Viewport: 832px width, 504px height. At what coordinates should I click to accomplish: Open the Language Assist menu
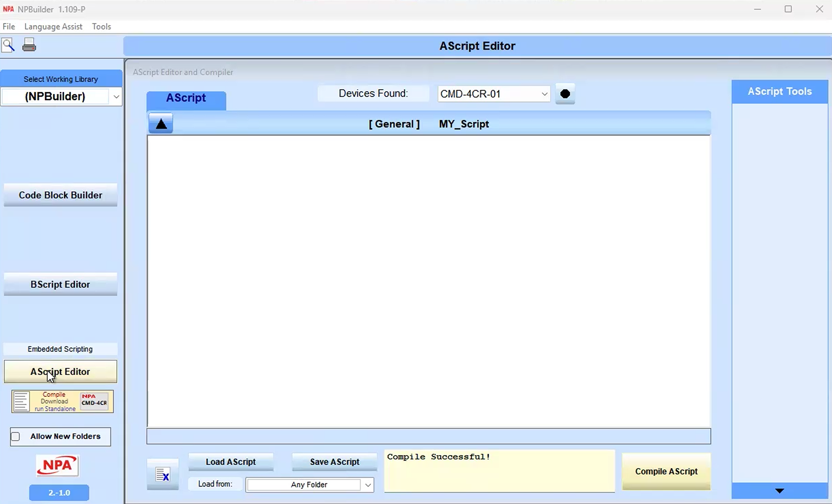53,26
